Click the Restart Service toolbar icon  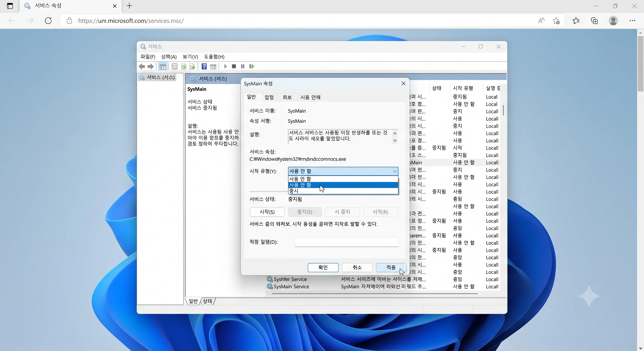click(x=252, y=66)
